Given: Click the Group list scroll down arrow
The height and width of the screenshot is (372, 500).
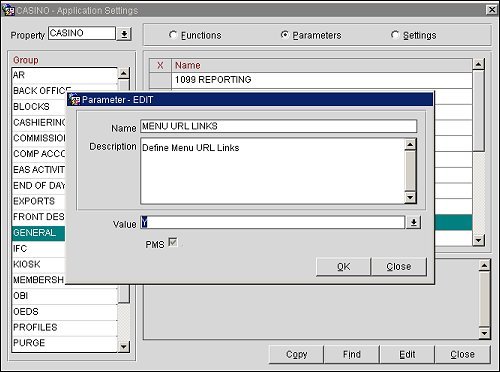Looking at the screenshot, I should [124, 346].
